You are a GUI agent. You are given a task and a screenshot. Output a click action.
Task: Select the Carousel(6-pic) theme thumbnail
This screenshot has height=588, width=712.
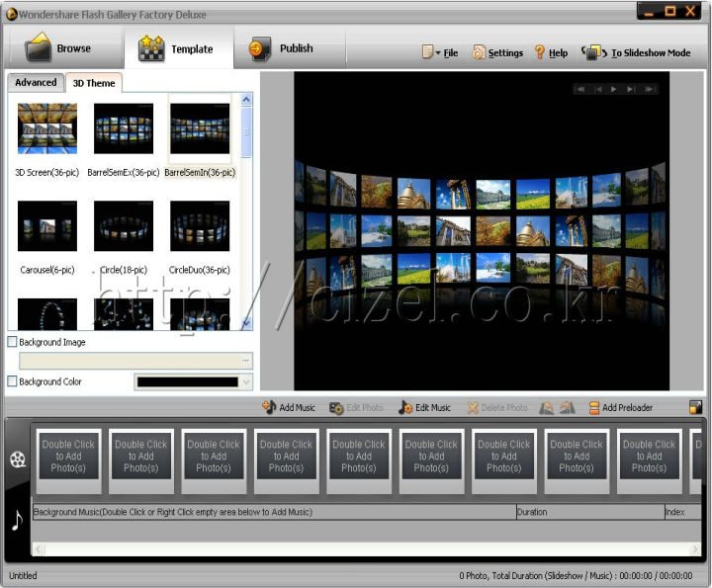(47, 226)
